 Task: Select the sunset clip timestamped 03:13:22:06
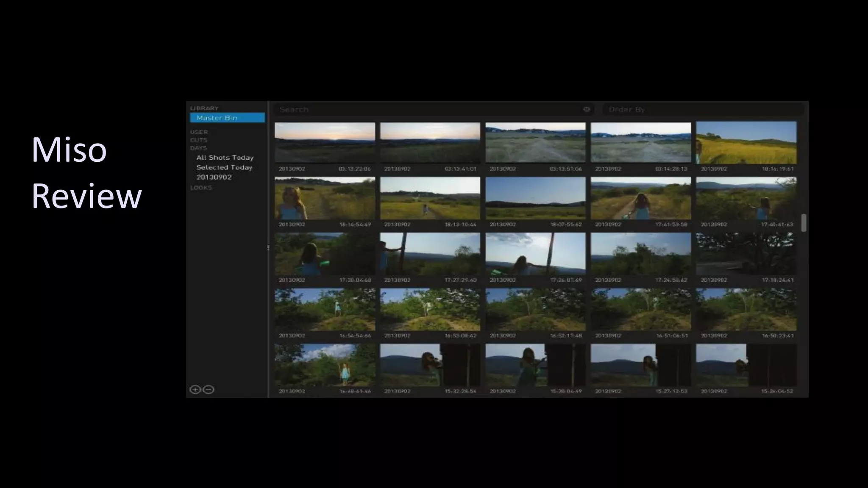tap(325, 143)
